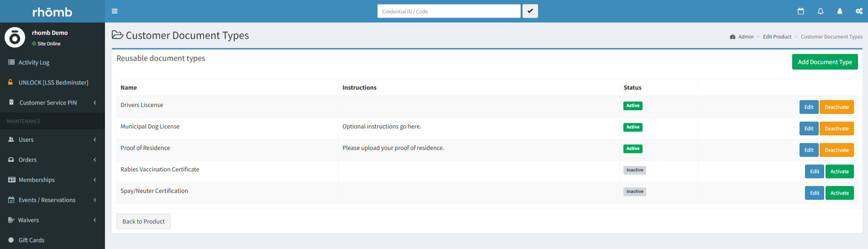This screenshot has height=249, width=868.
Task: Edit the Spay/Neuter Certification row
Action: (x=815, y=193)
